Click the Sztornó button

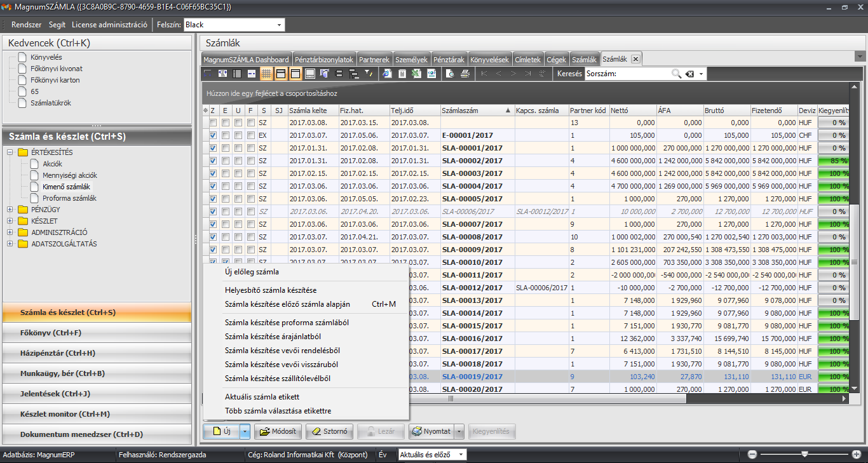click(329, 432)
